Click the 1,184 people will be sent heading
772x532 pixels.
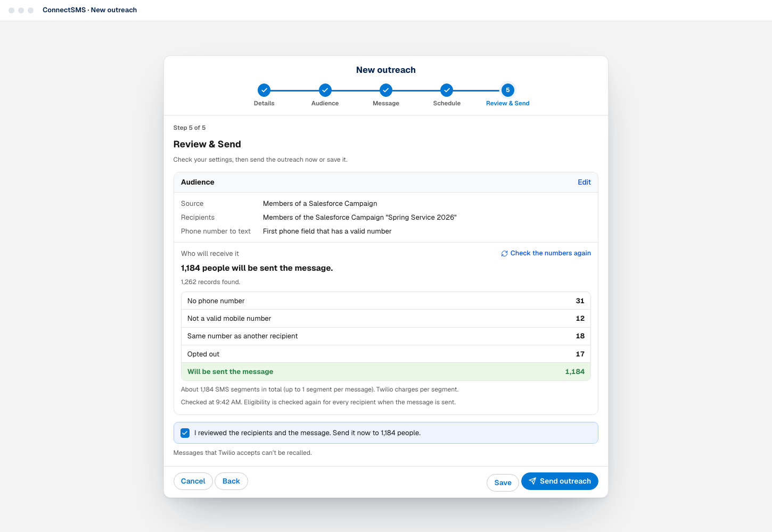[x=257, y=268]
